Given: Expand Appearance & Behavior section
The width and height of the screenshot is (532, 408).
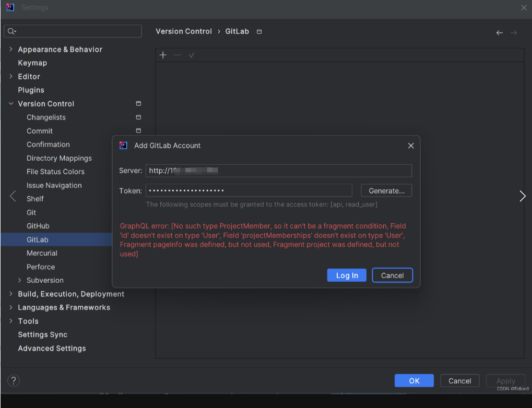Looking at the screenshot, I should [x=11, y=49].
